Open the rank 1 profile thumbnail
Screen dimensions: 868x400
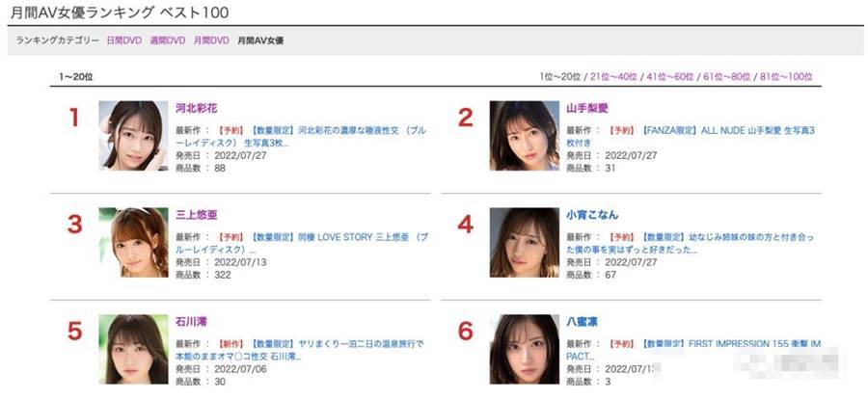[133, 136]
